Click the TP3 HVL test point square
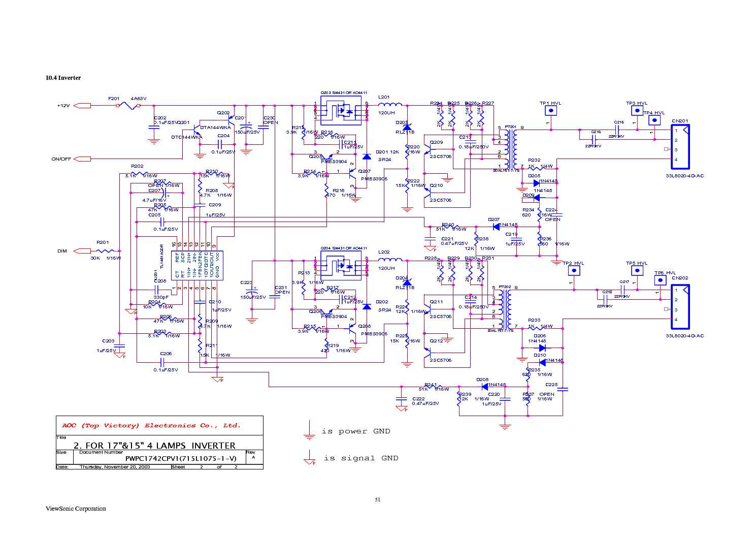This screenshot has width=756, height=535. click(637, 110)
